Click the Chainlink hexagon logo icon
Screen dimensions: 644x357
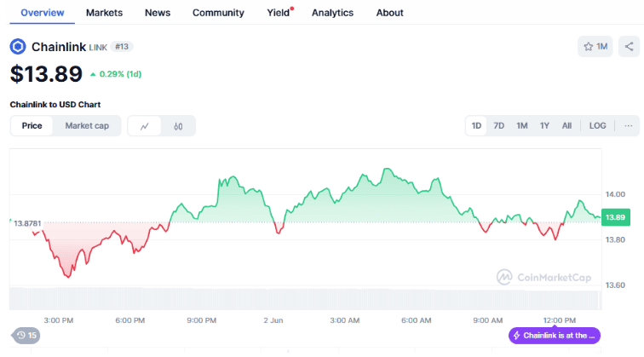tap(18, 46)
